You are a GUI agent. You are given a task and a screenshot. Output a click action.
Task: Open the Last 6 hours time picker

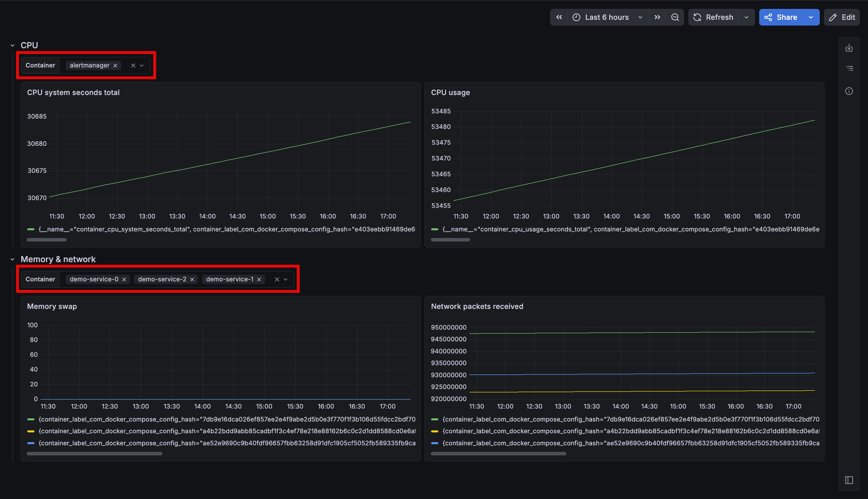607,17
